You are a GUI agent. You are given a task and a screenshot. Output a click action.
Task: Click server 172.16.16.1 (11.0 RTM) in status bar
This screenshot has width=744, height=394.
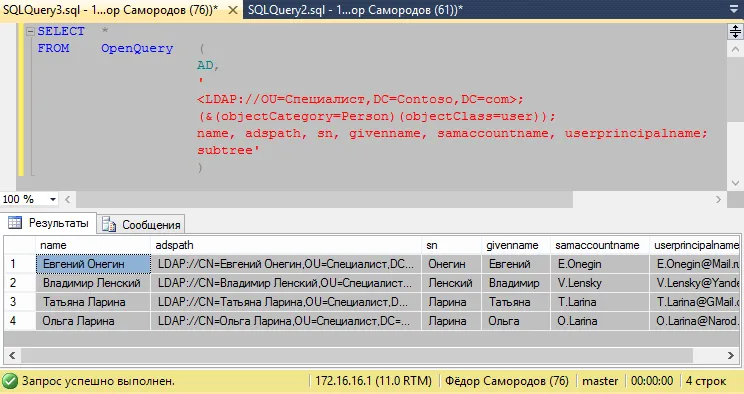coord(373,381)
